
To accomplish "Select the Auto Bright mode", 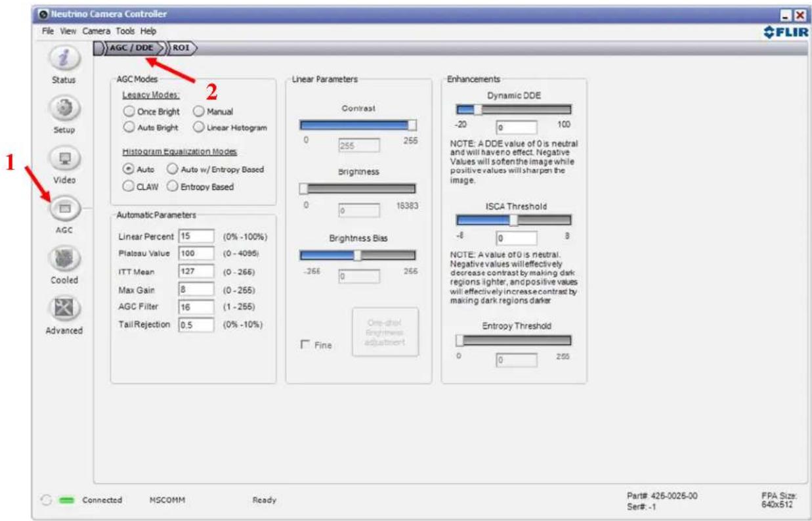I will point(129,127).
